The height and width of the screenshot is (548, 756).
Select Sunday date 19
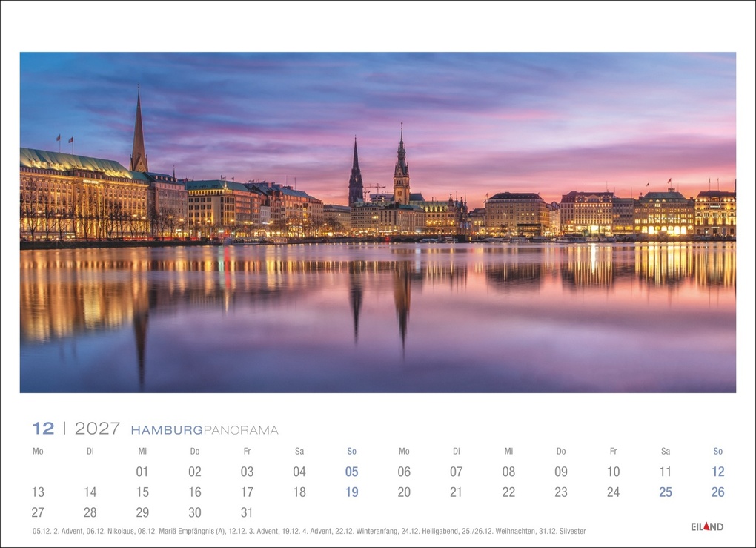[352, 492]
